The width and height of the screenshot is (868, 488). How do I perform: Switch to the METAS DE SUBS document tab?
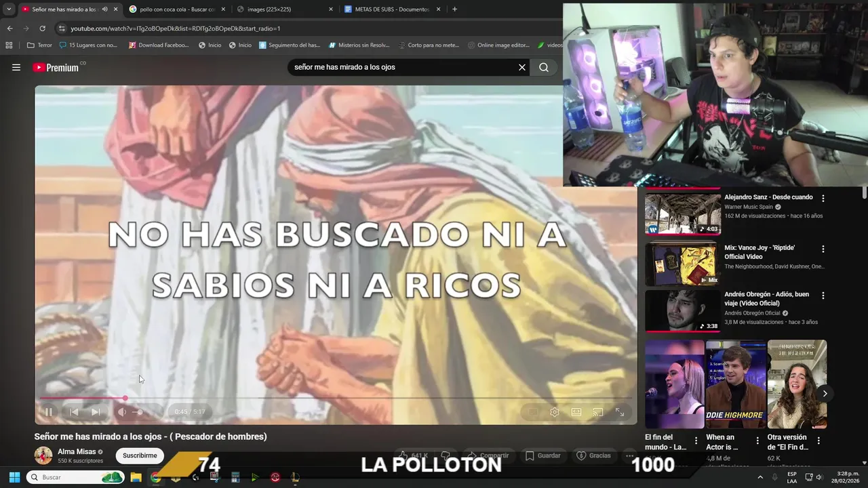click(392, 9)
